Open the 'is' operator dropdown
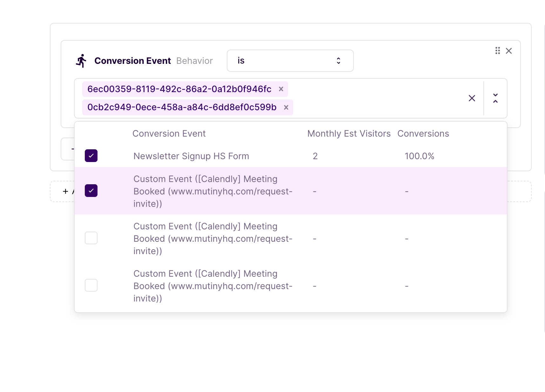This screenshot has height=392, width=545. [x=290, y=61]
